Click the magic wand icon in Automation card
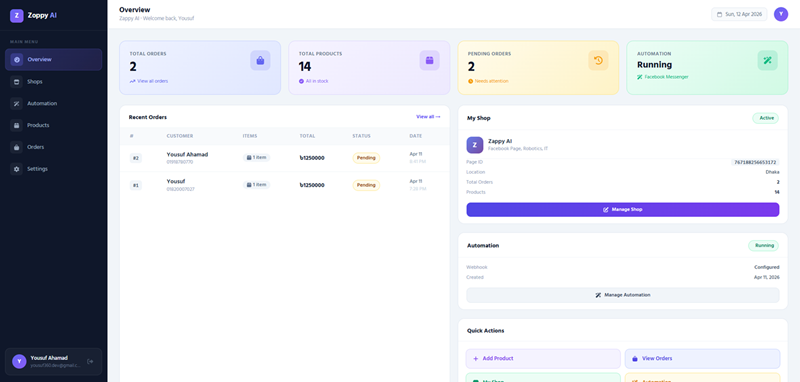The width and height of the screenshot is (800, 382). 767,61
